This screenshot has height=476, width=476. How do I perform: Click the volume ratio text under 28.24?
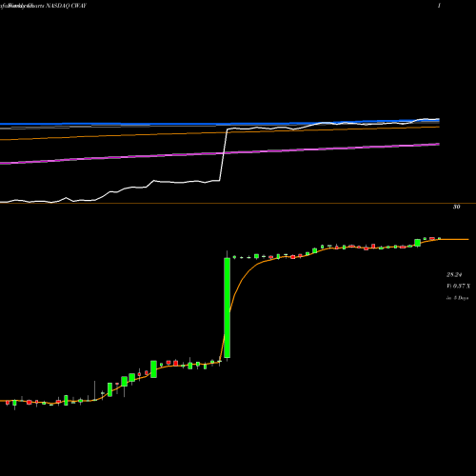pos(458,287)
